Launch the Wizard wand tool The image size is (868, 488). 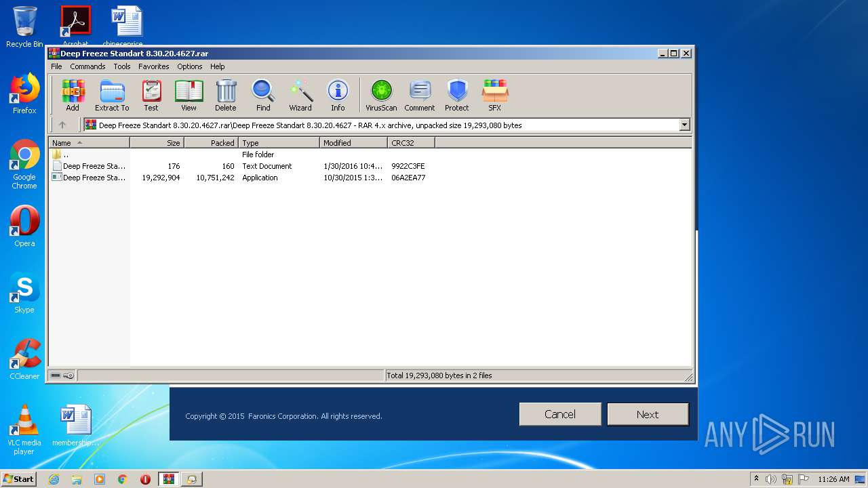pos(300,95)
